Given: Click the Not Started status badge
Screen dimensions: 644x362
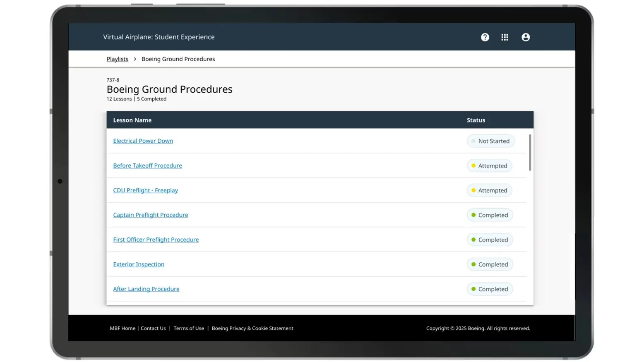Looking at the screenshot, I should (490, 141).
